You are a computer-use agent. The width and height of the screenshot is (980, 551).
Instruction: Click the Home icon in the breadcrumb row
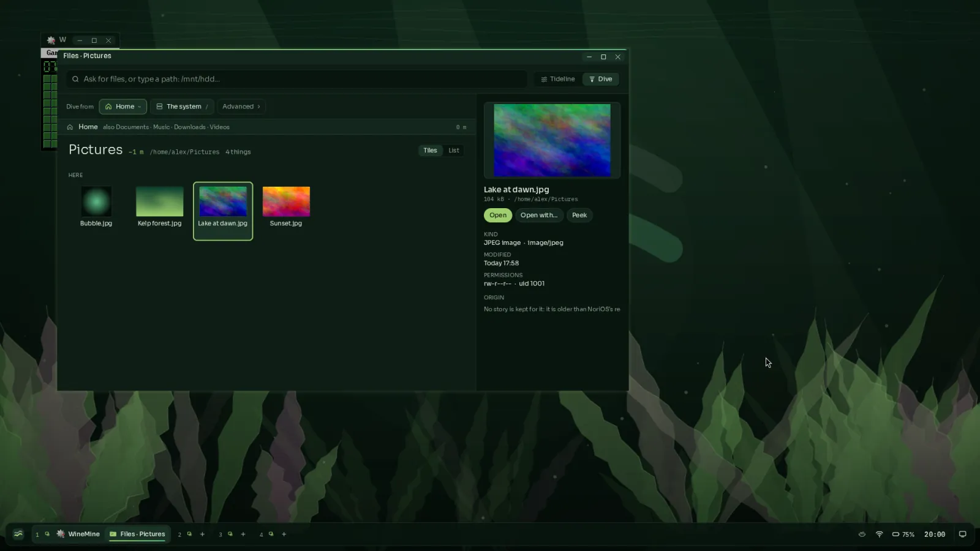coord(70,127)
